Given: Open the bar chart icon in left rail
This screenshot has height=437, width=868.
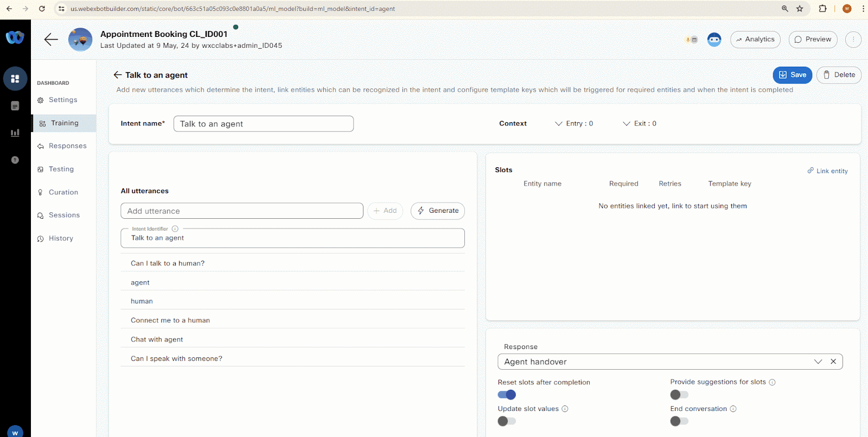Looking at the screenshot, I should tap(15, 132).
